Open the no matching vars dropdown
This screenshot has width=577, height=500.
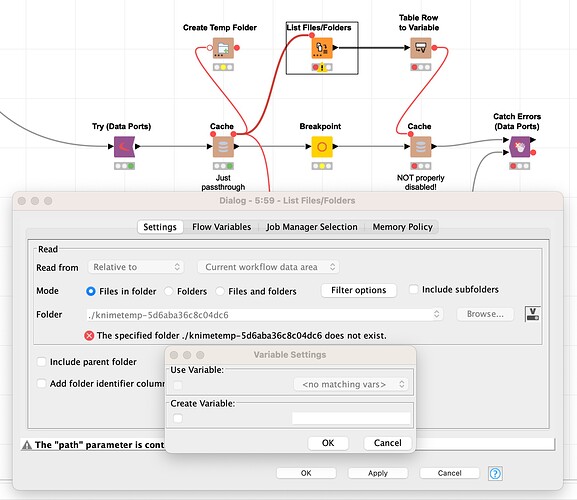(x=351, y=384)
